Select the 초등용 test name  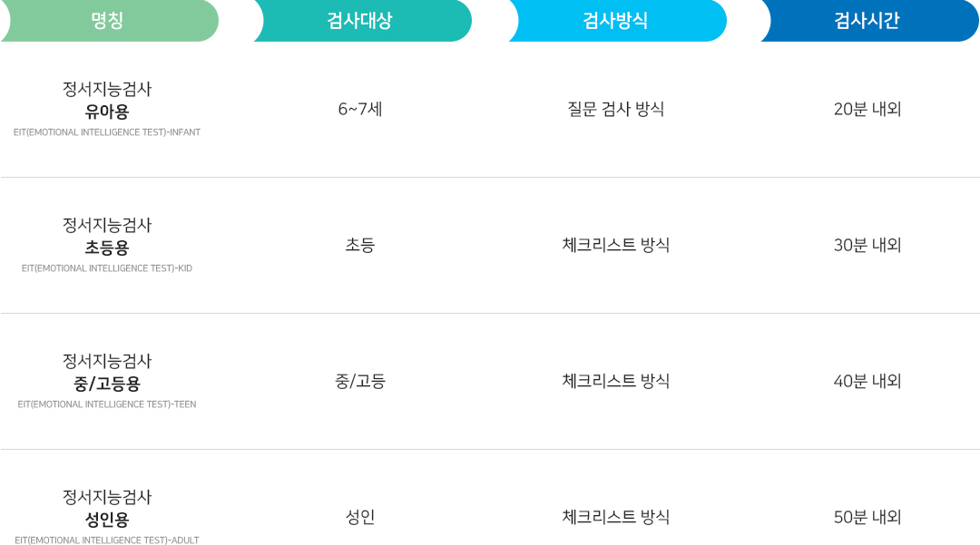107,248
